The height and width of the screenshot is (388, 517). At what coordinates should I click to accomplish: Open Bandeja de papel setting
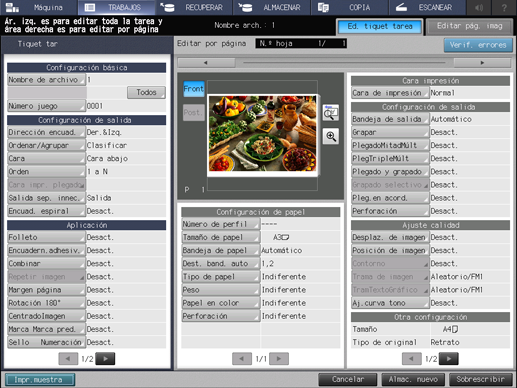click(x=221, y=250)
